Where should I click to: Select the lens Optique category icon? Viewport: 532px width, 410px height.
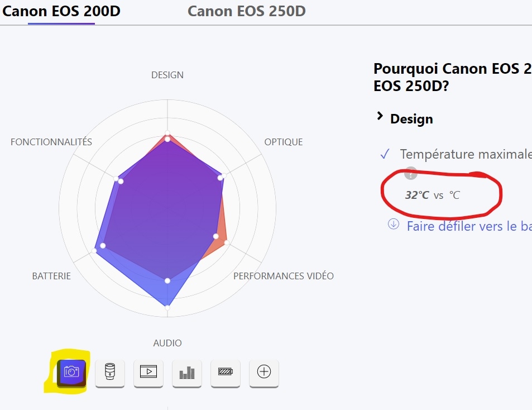tap(110, 373)
